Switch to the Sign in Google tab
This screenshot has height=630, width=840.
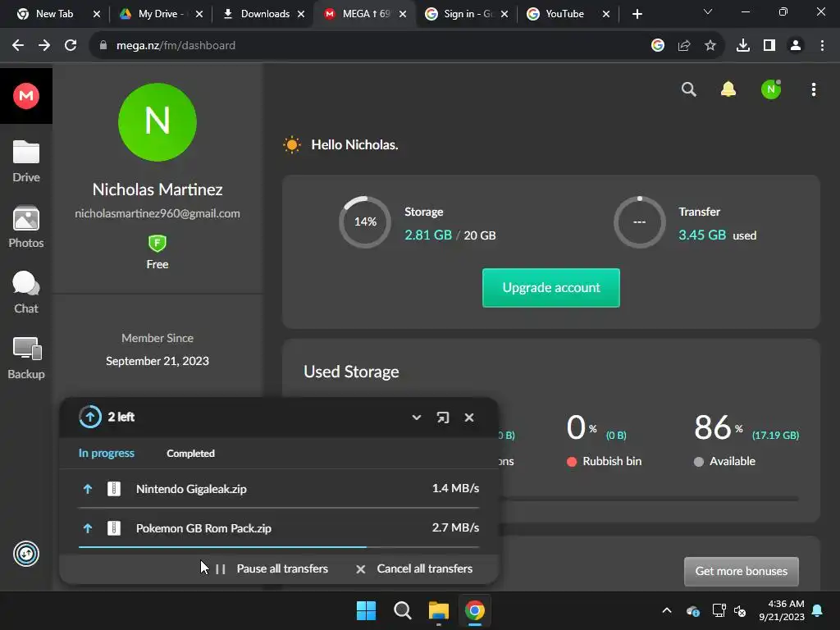click(x=465, y=14)
